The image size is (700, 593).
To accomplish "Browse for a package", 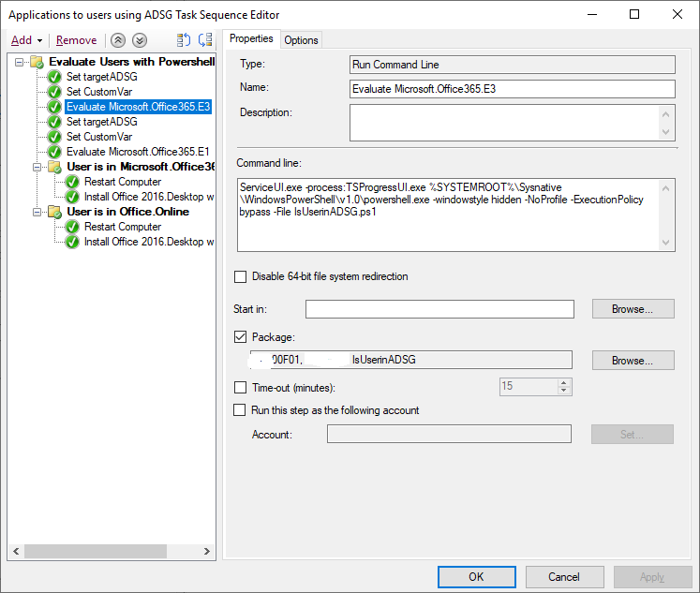I will point(633,360).
